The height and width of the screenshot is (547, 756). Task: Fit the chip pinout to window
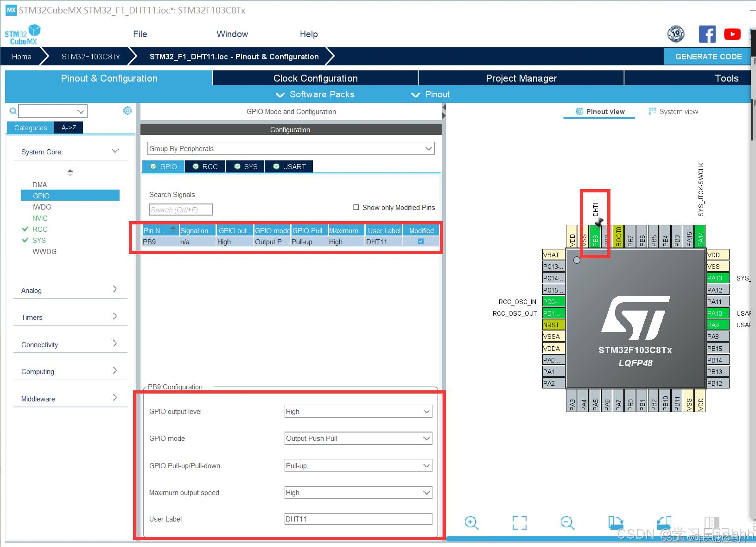[520, 523]
